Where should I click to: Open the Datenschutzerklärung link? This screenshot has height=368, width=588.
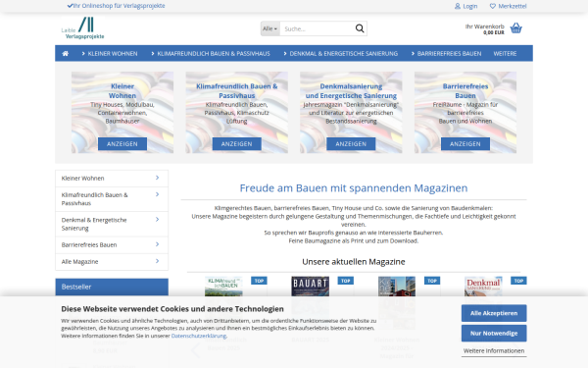(x=199, y=336)
